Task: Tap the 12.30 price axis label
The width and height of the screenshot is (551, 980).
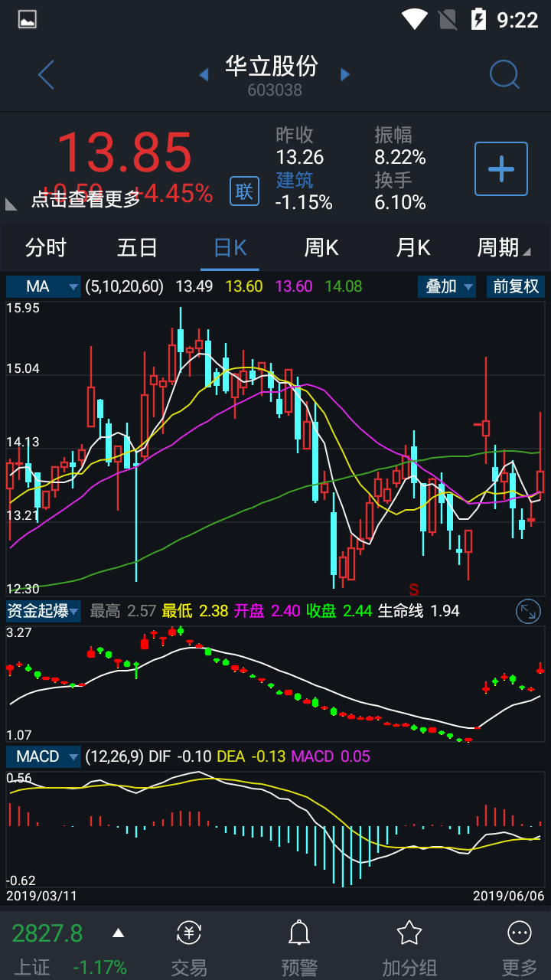Action: coord(23,589)
